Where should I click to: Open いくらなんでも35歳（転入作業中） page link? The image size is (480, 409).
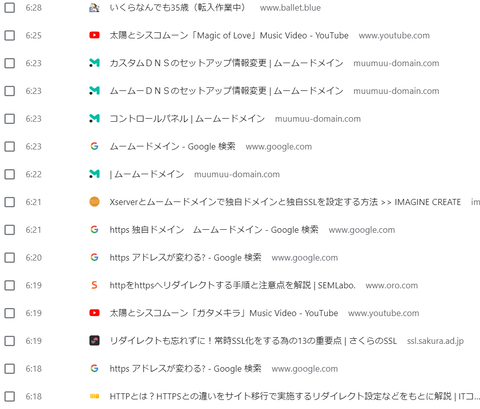point(178,7)
